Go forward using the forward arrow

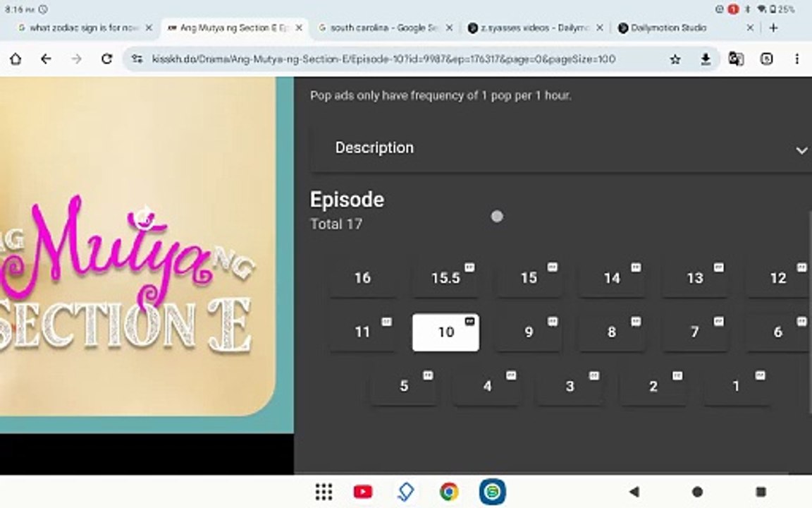point(77,59)
